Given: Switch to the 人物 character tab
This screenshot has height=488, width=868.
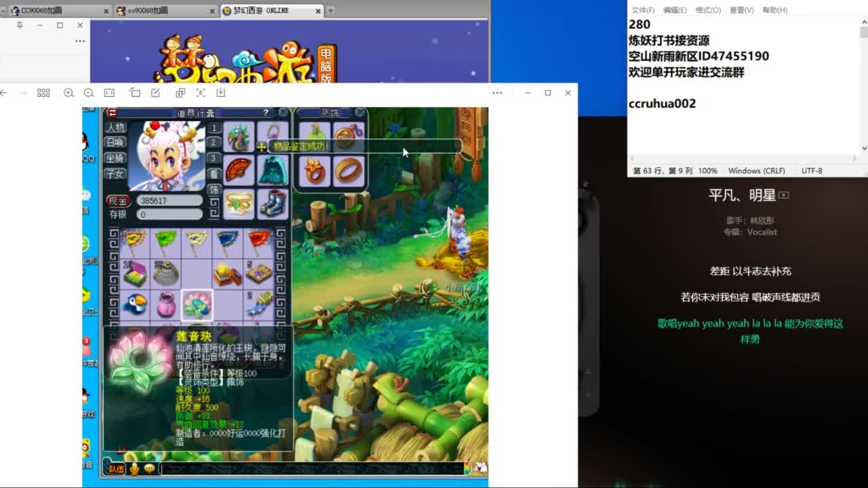Looking at the screenshot, I should tap(115, 127).
